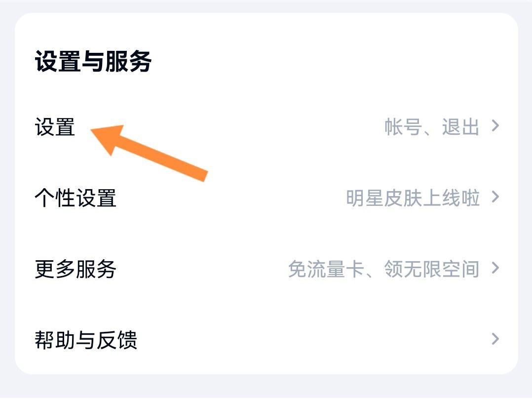Click the chevron on the 设置 row
The width and height of the screenshot is (532, 399).
[496, 127]
